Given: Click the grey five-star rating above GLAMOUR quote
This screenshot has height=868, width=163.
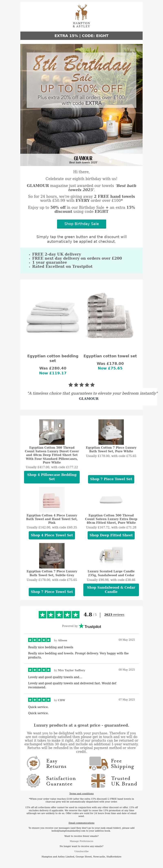Looking at the screenshot, I should tap(81, 385).
